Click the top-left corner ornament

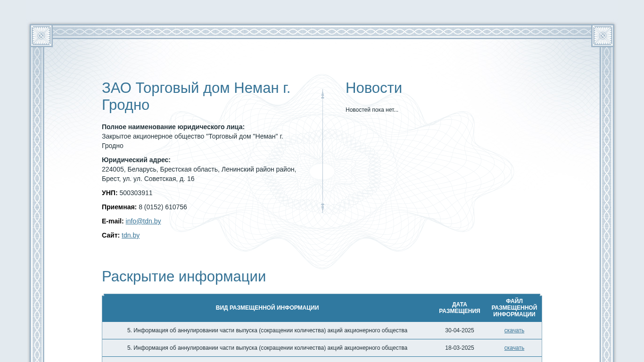[x=41, y=35]
